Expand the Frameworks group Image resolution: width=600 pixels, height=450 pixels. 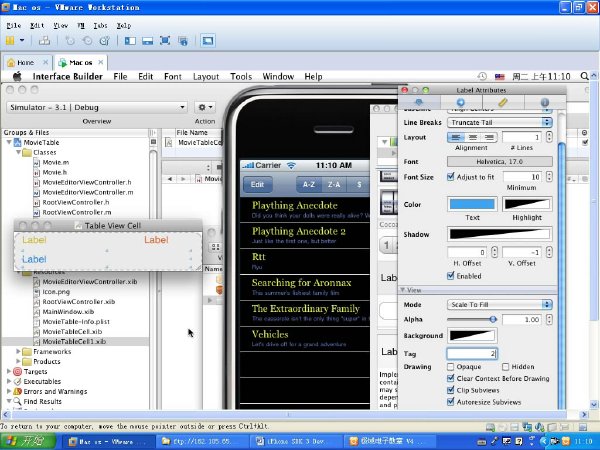tap(18, 351)
